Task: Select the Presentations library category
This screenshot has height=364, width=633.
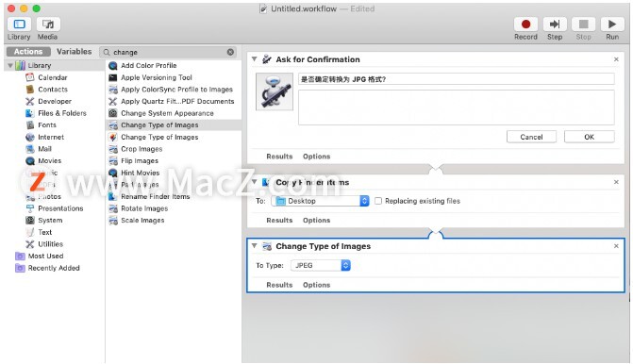Action: click(x=60, y=208)
